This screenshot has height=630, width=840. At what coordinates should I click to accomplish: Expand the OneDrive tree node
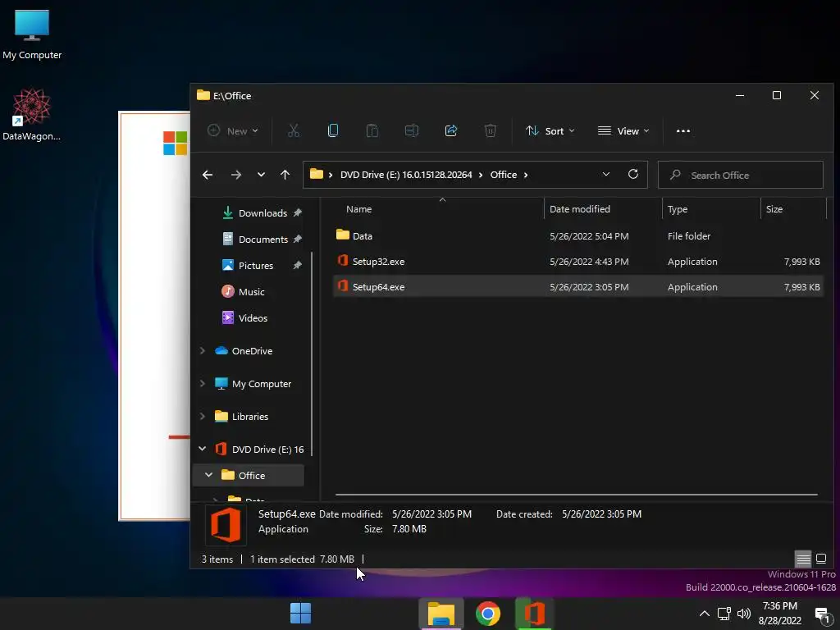point(203,351)
